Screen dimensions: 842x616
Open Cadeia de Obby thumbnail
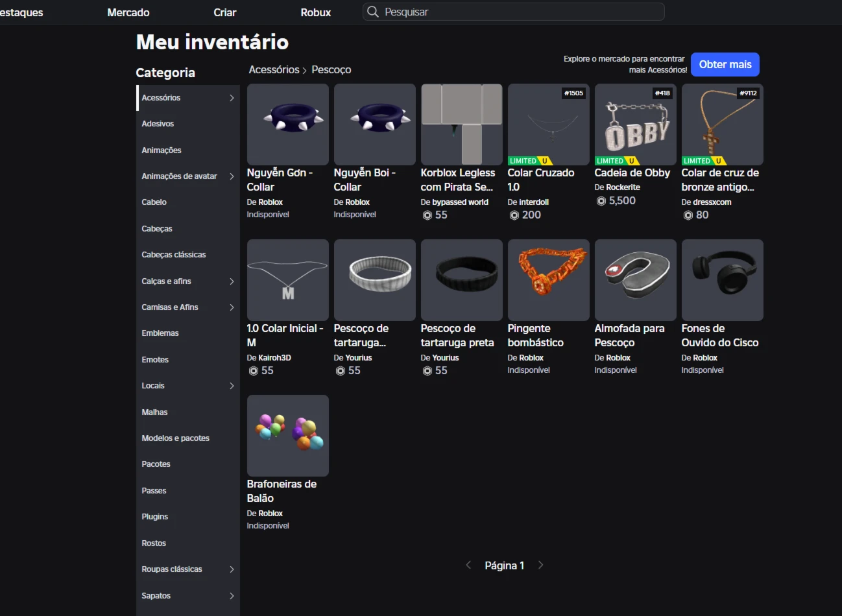(636, 124)
